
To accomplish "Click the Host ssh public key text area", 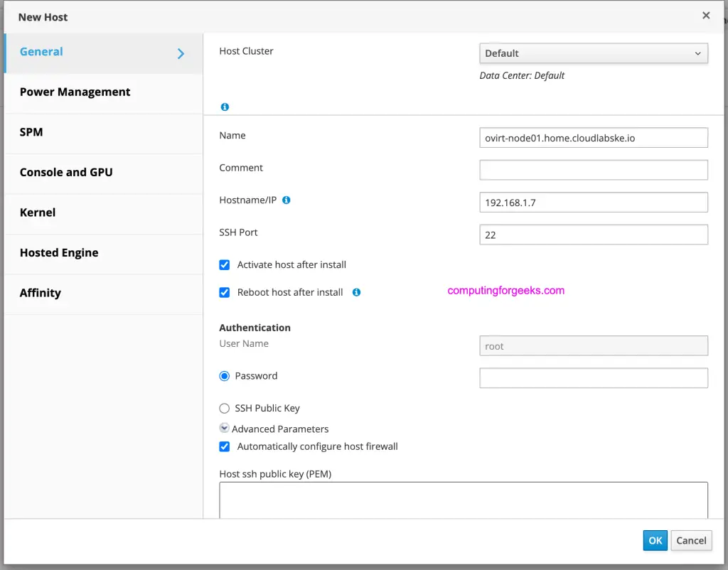I will [x=464, y=500].
